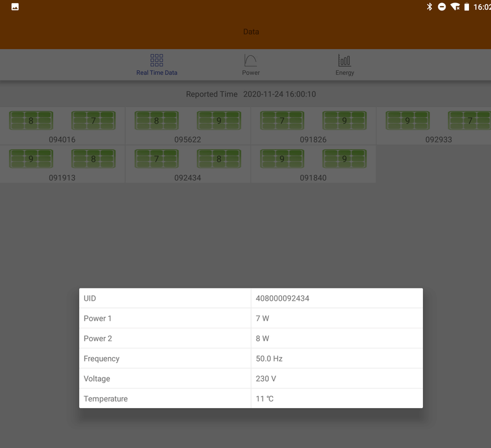Select the 9 W panel of inverter 091826

[344, 120]
